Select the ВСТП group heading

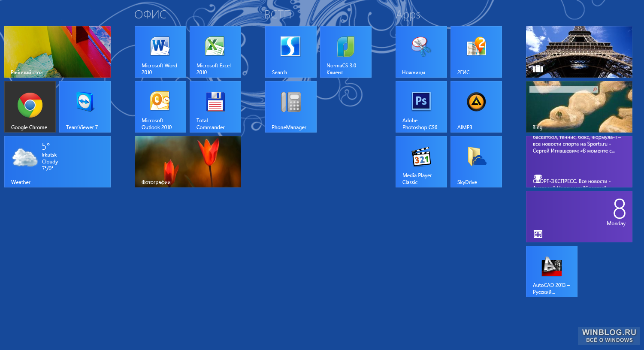tap(278, 15)
